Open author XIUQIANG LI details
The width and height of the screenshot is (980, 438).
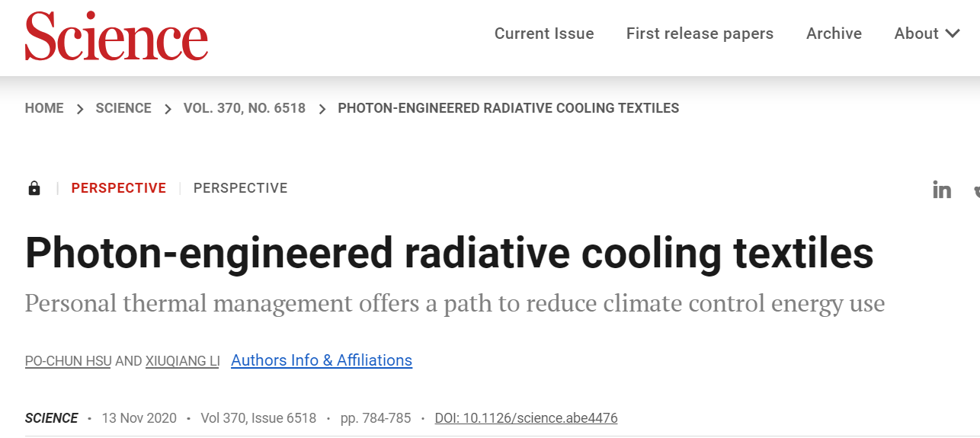pos(182,361)
